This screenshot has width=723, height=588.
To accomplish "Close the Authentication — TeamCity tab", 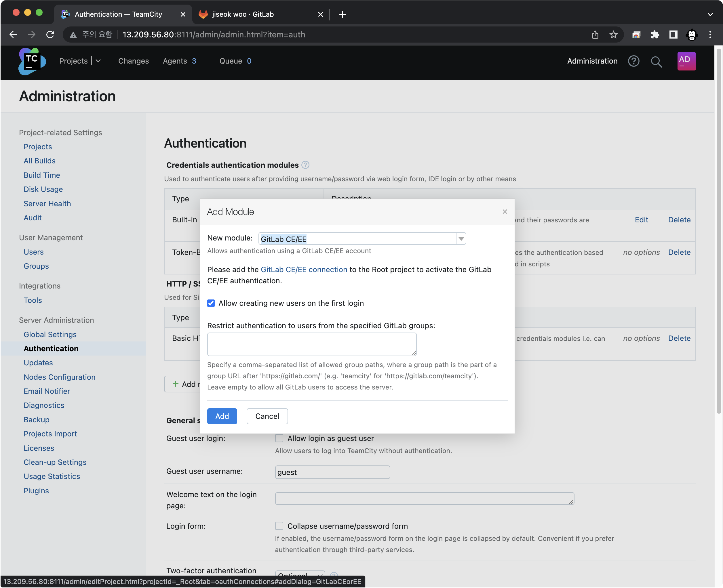I will tap(183, 14).
